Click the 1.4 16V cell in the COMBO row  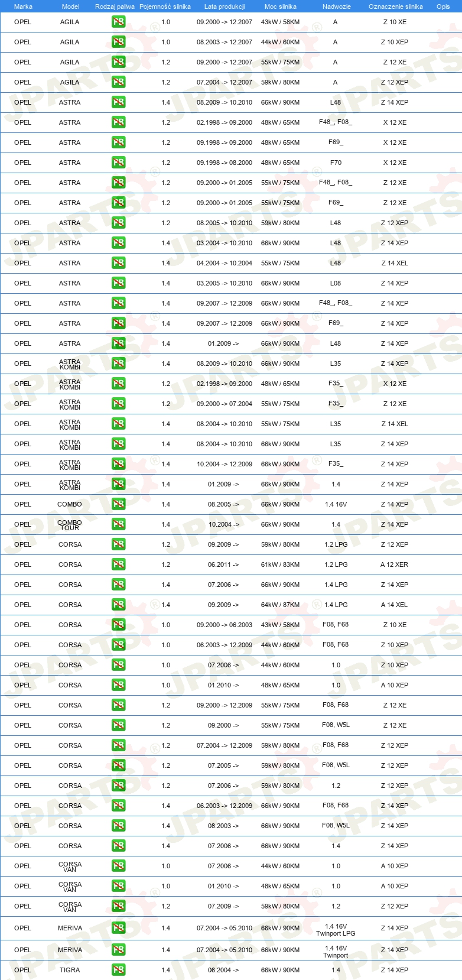click(336, 504)
